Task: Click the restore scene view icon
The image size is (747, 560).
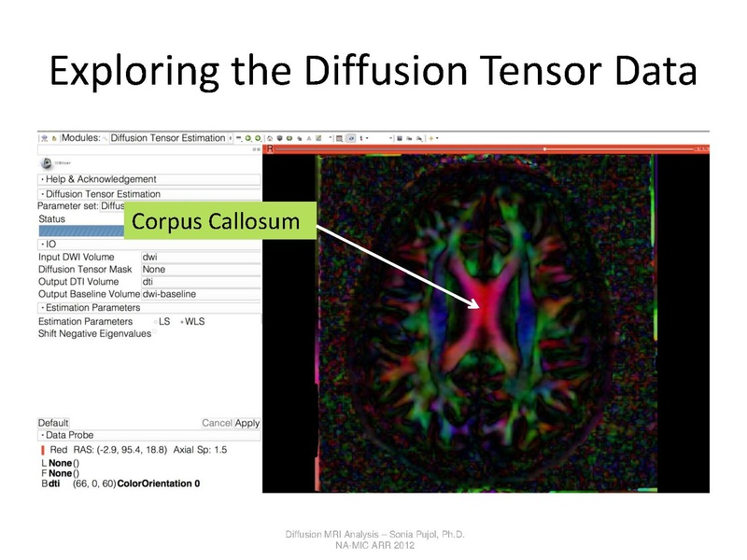Action: [x=419, y=138]
